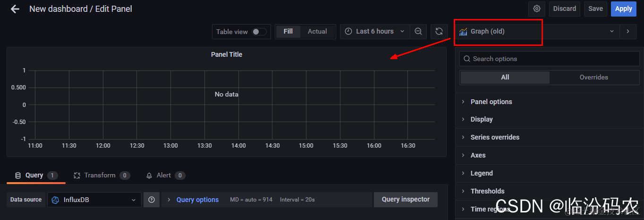Switch to the Alert tab
The image size is (644, 220).
[x=165, y=176]
